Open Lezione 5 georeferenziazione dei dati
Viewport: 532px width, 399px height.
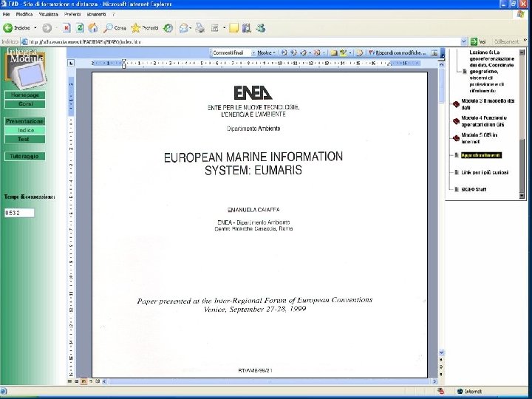pyautogui.click(x=491, y=72)
